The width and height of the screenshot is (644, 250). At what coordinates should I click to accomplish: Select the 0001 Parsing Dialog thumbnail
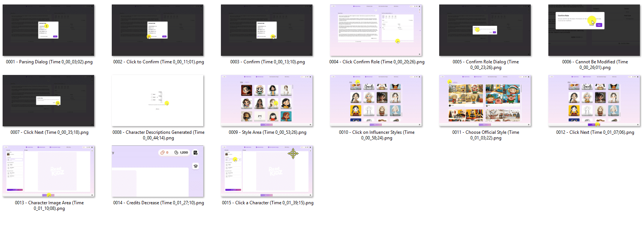pos(48,30)
